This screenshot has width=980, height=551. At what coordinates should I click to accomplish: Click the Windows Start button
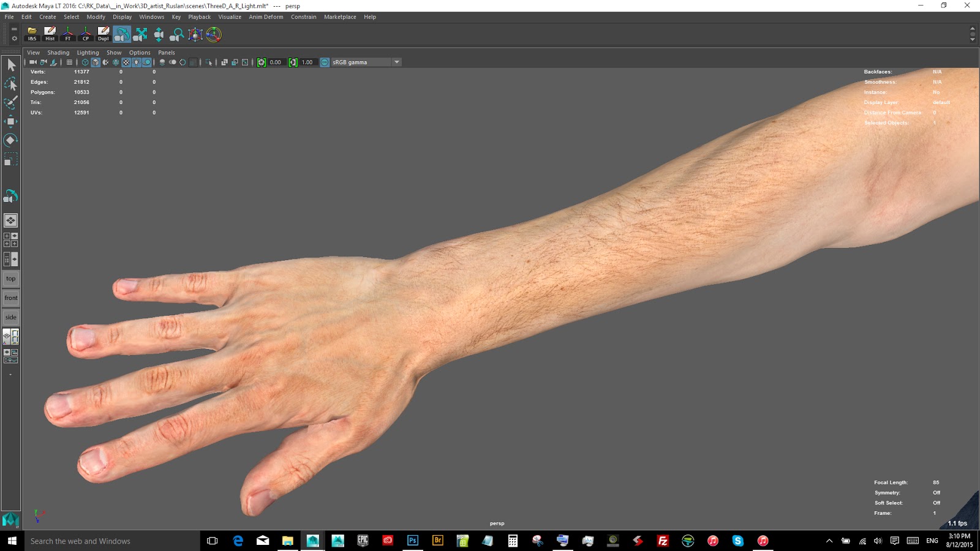[12, 541]
